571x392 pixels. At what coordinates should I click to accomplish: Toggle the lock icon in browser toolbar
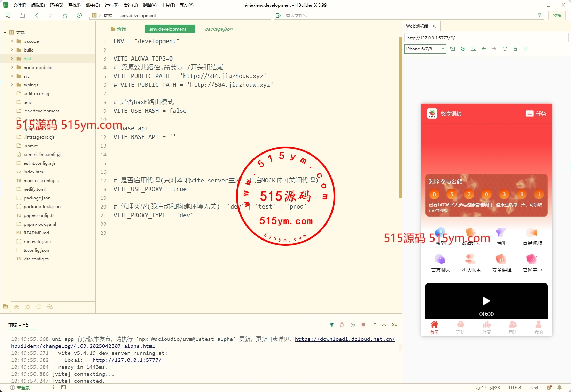(x=515, y=49)
